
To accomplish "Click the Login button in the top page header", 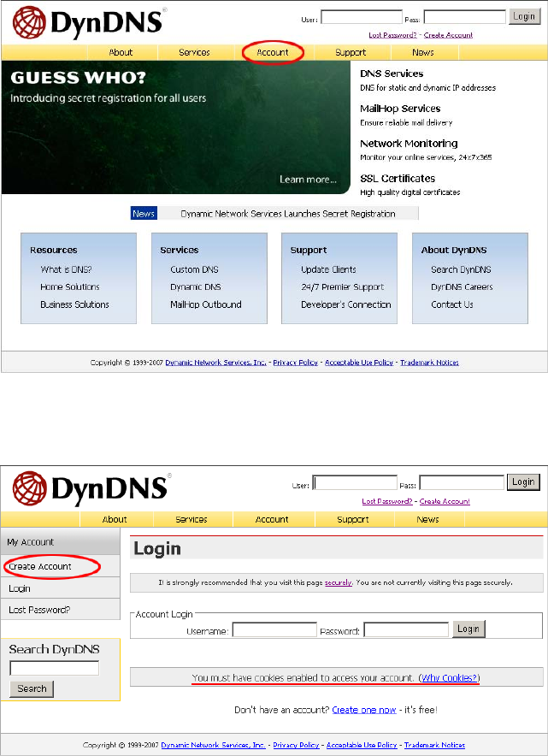I will coord(524,16).
